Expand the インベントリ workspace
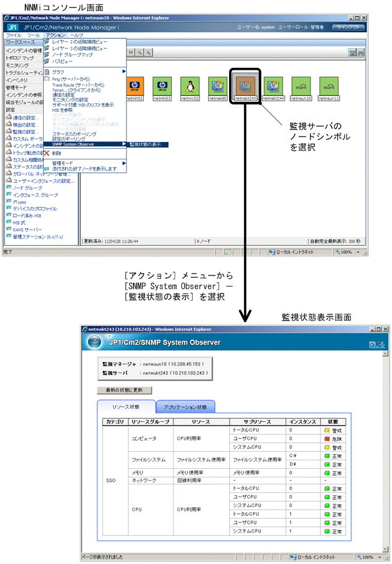 pos(23,80)
